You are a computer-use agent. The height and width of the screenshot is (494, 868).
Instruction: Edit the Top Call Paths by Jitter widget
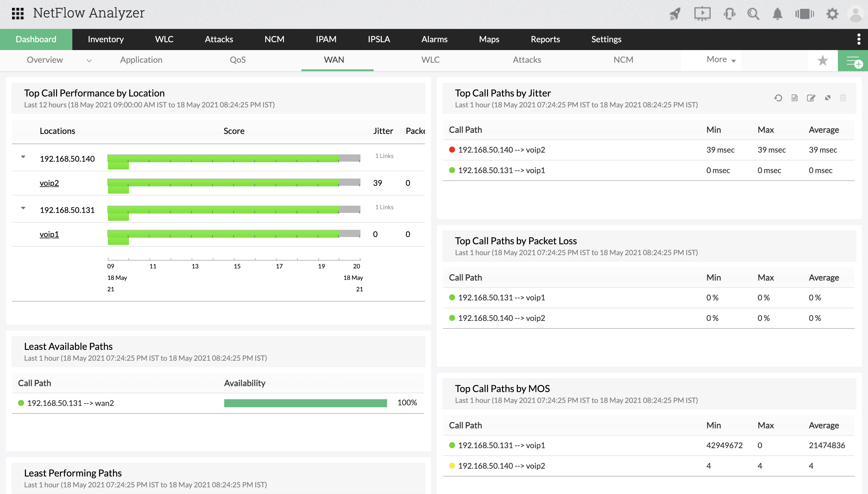pyautogui.click(x=811, y=98)
